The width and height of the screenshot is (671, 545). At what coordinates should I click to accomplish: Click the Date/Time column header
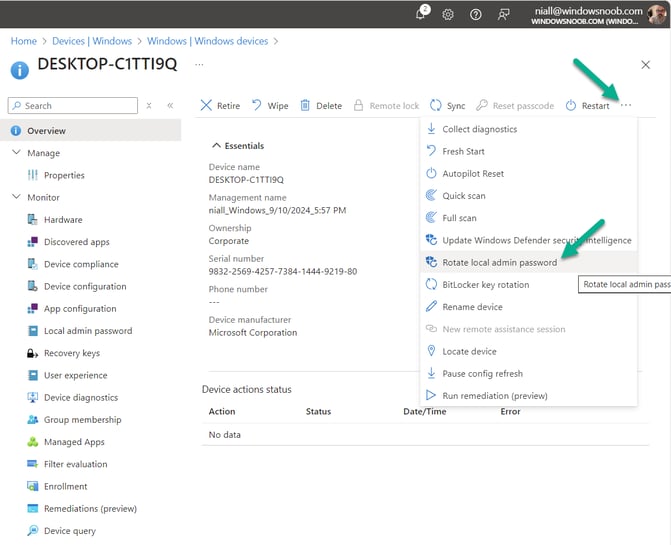pyautogui.click(x=425, y=412)
